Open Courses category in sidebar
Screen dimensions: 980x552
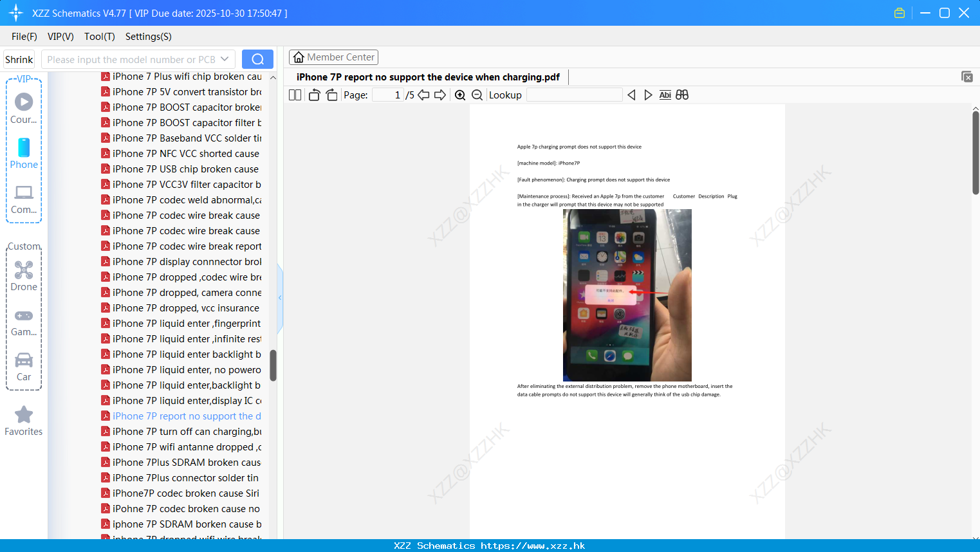pos(24,108)
